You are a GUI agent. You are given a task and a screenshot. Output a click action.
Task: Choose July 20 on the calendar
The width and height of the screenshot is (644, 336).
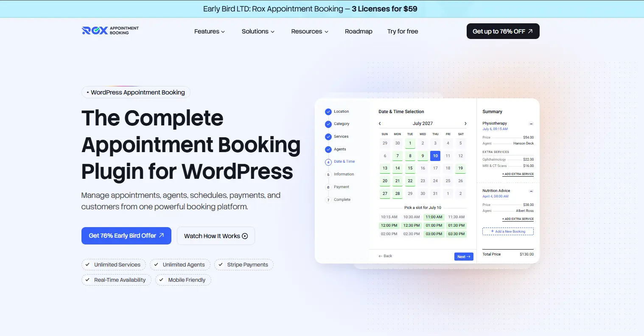tap(385, 181)
